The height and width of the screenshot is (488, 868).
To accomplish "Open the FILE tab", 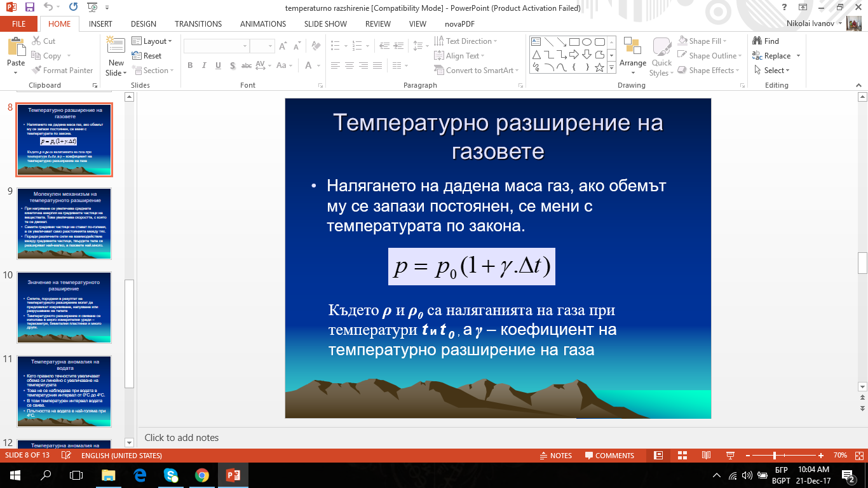I will [19, 24].
